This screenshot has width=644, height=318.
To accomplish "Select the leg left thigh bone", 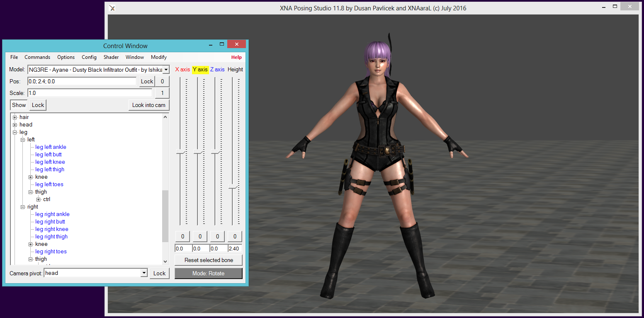I will pos(50,170).
